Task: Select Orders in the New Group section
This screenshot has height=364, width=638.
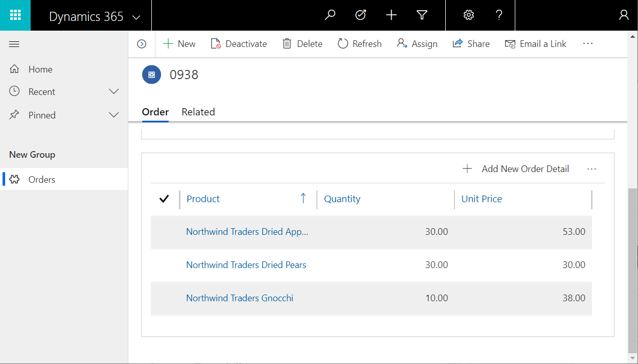Action: [41, 179]
